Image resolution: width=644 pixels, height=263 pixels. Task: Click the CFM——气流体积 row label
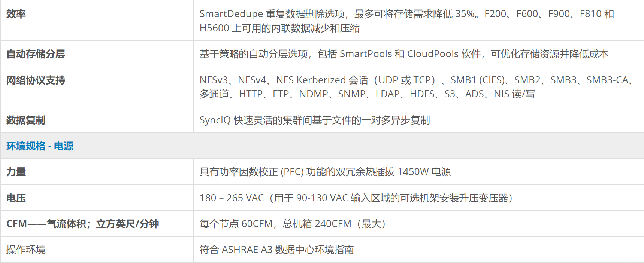pyautogui.click(x=83, y=224)
